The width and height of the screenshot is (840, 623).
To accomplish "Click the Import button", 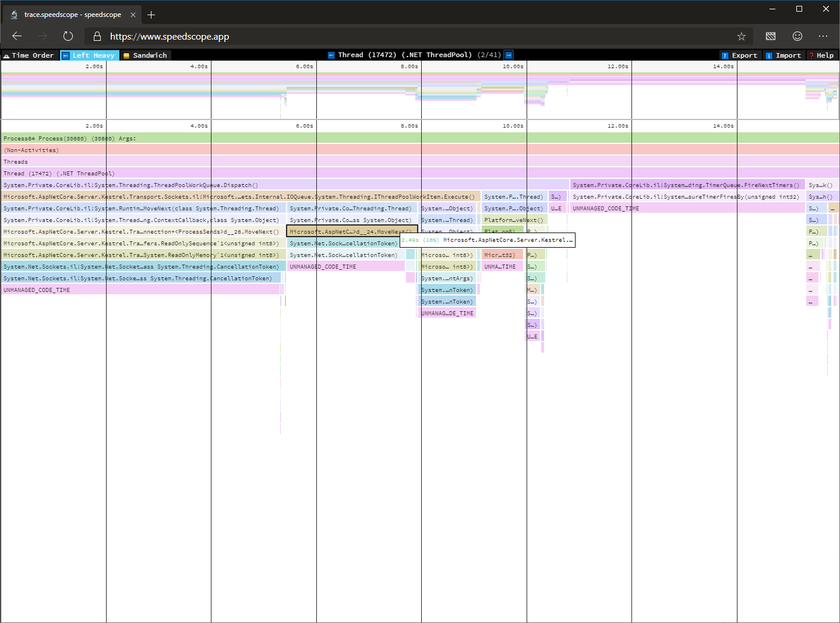I will [x=783, y=55].
